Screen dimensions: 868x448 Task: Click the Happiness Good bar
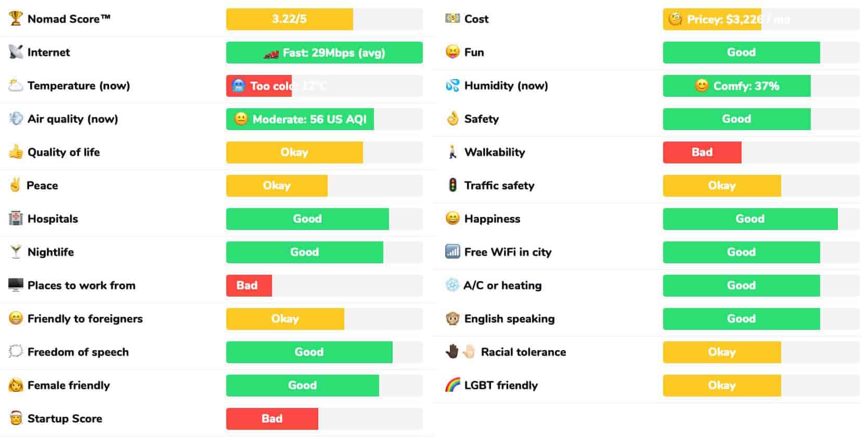point(750,219)
